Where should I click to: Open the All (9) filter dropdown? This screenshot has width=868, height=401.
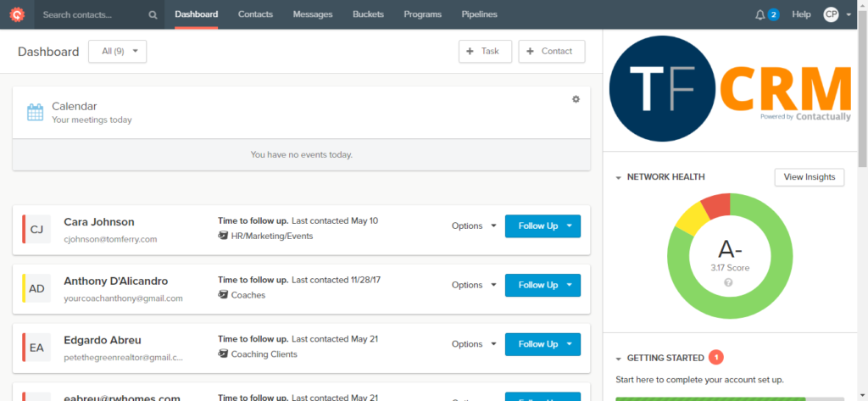[x=117, y=51]
